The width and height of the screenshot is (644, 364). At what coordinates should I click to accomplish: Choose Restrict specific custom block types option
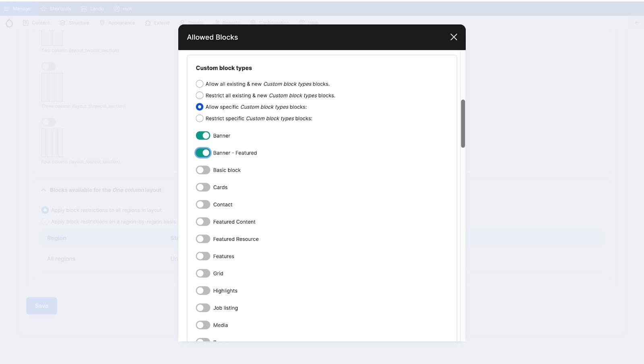click(x=200, y=119)
